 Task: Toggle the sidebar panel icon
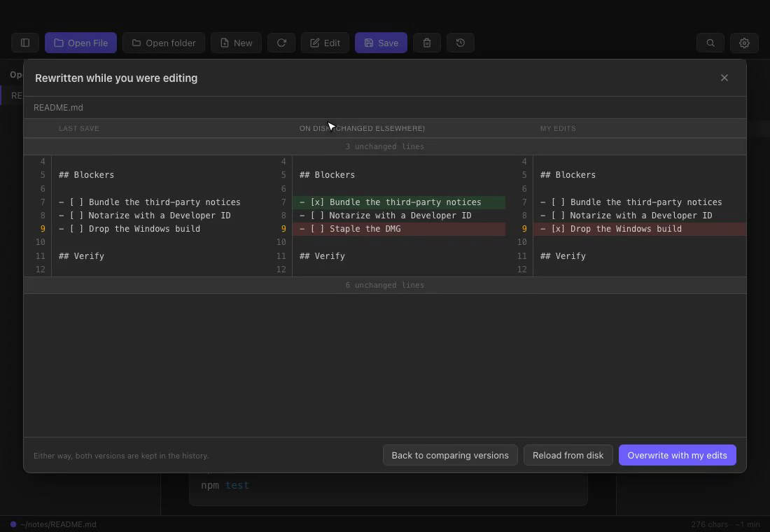coord(25,43)
